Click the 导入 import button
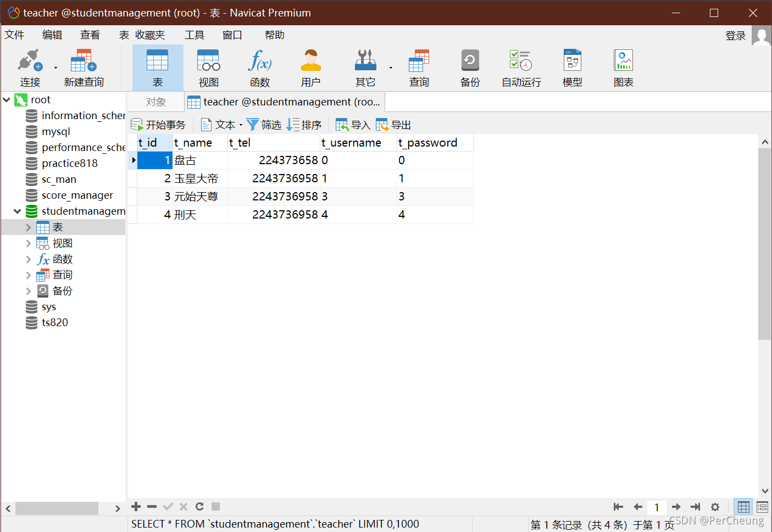 coord(353,125)
